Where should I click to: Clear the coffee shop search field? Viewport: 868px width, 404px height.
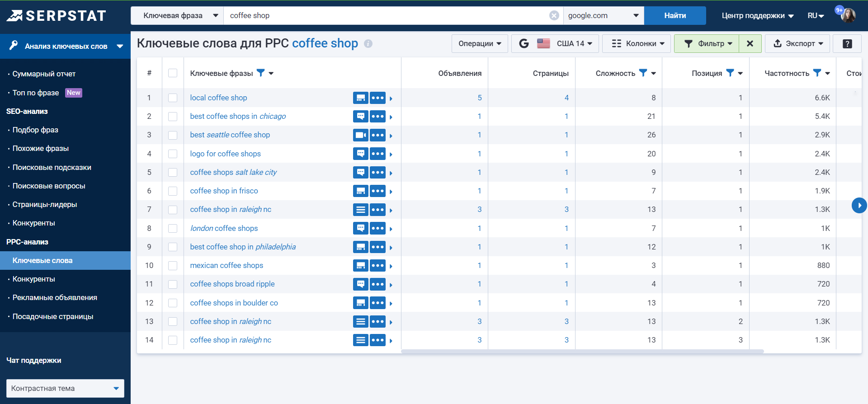click(554, 15)
